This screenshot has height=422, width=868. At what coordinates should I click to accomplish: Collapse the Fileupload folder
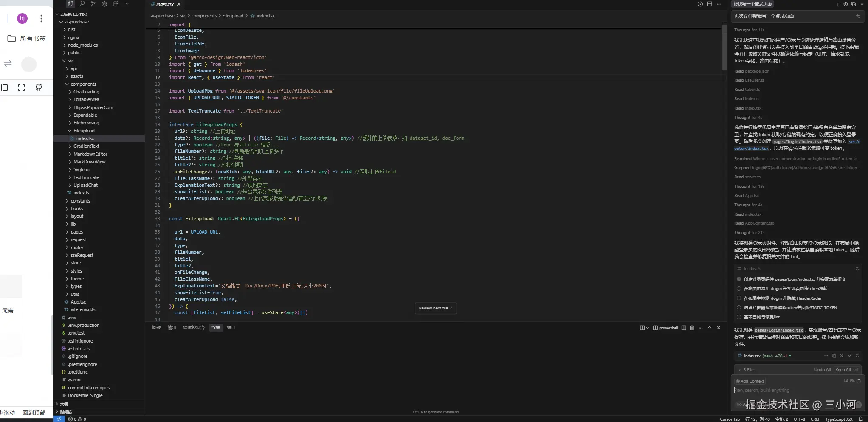click(84, 131)
